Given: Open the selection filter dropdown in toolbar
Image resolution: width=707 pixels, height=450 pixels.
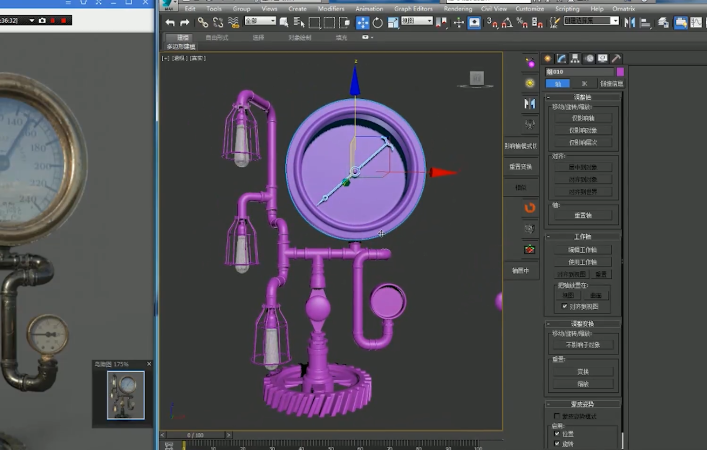Looking at the screenshot, I should [x=260, y=21].
